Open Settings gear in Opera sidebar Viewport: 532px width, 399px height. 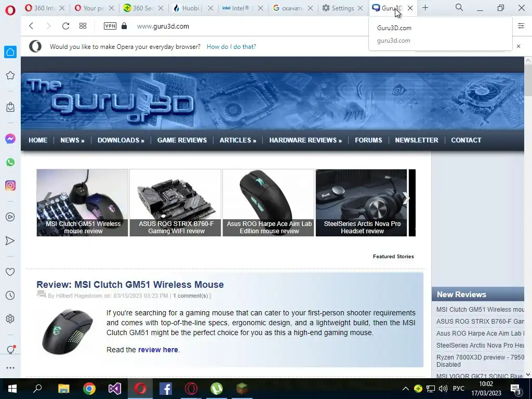coord(10,319)
